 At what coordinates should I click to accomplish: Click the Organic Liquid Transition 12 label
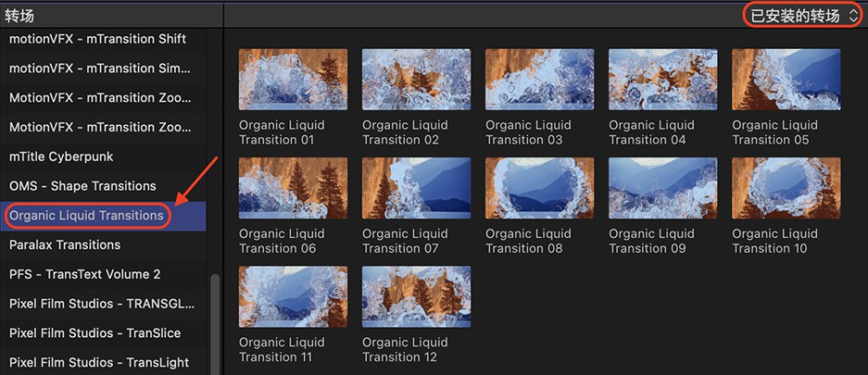[x=405, y=350]
